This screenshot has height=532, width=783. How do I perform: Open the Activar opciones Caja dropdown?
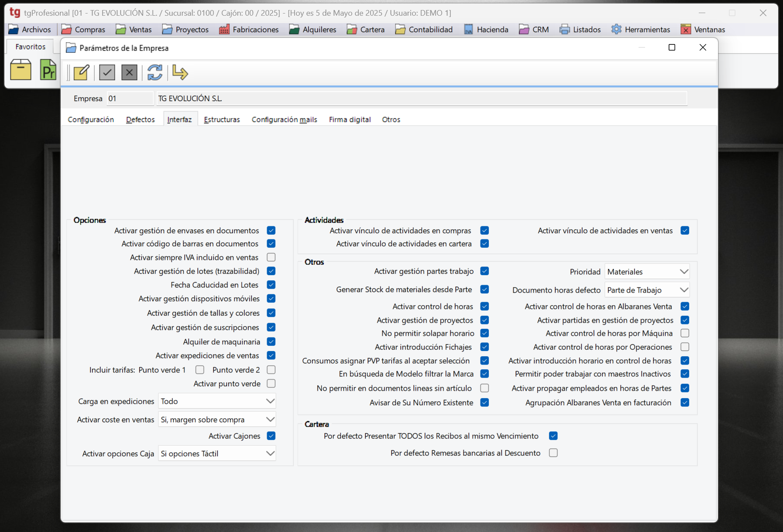click(x=217, y=454)
